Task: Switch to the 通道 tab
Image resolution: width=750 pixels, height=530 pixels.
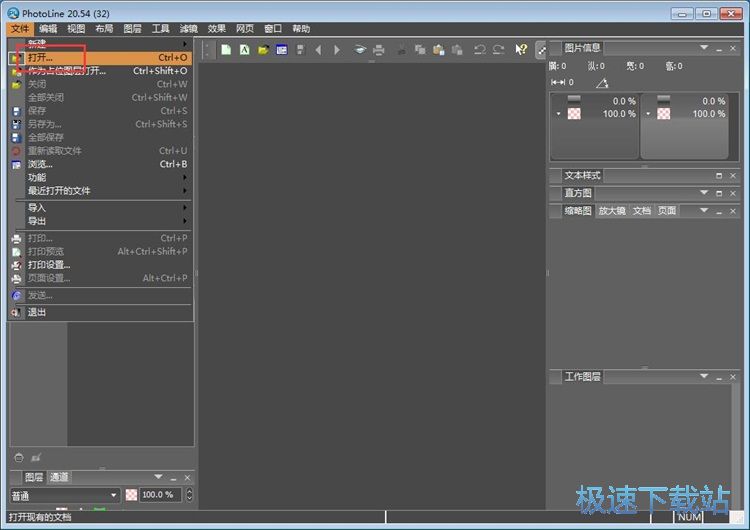Action: 59,478
